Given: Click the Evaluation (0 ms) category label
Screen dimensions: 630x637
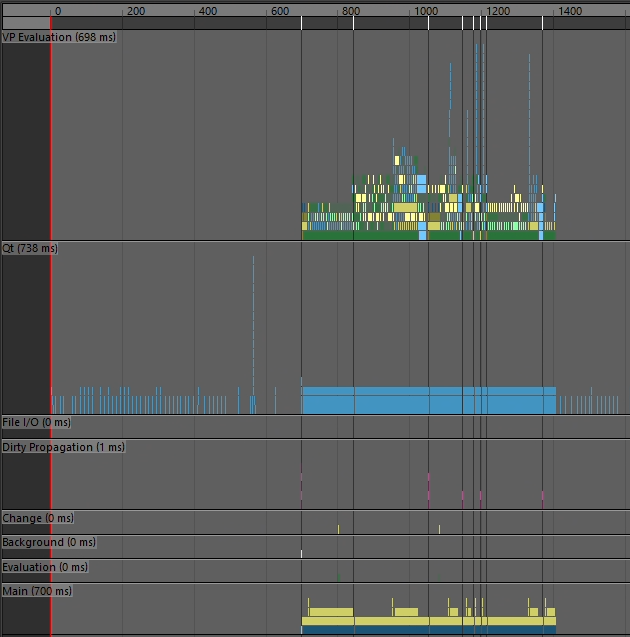Looking at the screenshot, I should (45, 567).
